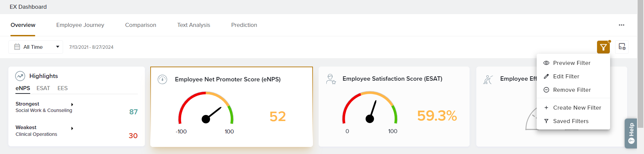Click the eNPS gauge card icon
The height and width of the screenshot is (154, 644).
[x=162, y=79]
